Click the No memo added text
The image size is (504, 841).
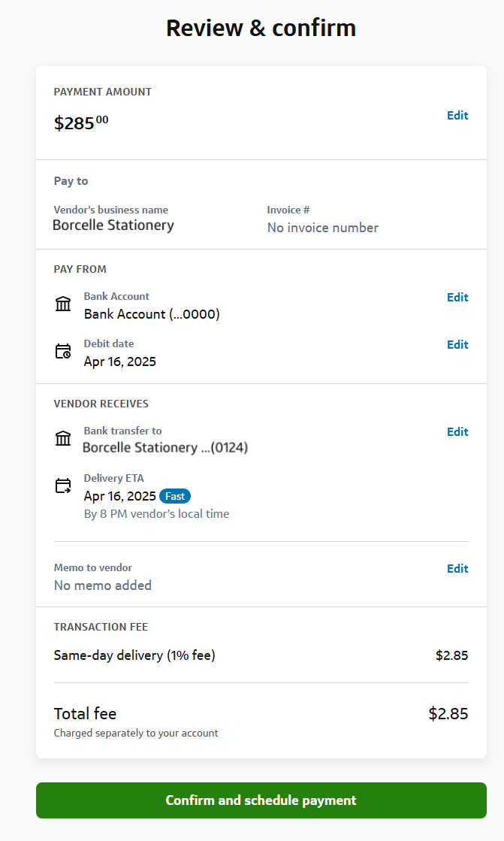tap(103, 585)
